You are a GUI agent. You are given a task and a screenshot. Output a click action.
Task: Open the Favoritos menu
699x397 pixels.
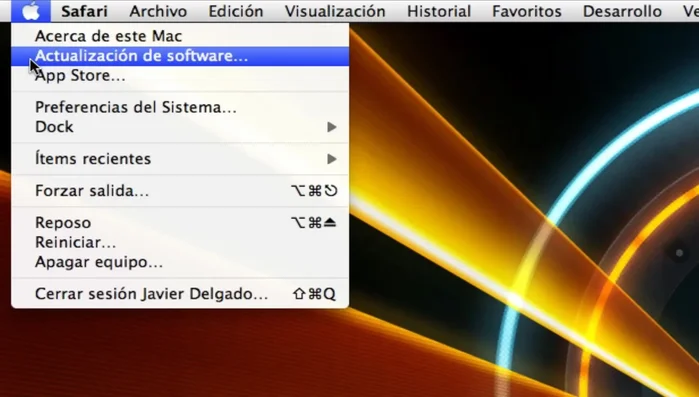[x=527, y=11]
